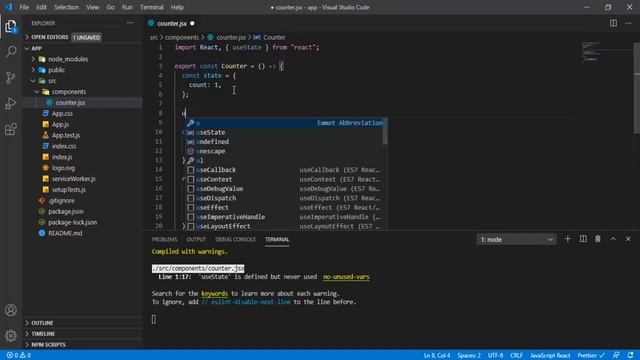Switch to the Output tab
The height and width of the screenshot is (360, 640).
(196, 239)
